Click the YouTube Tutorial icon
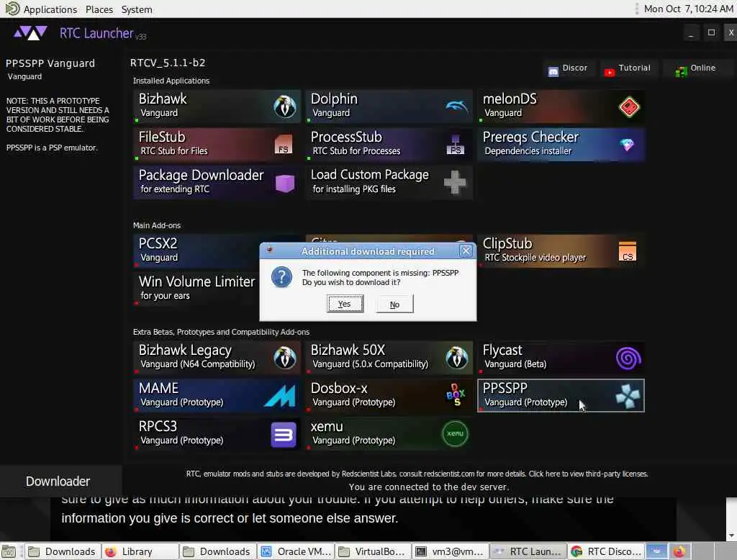 (609, 72)
